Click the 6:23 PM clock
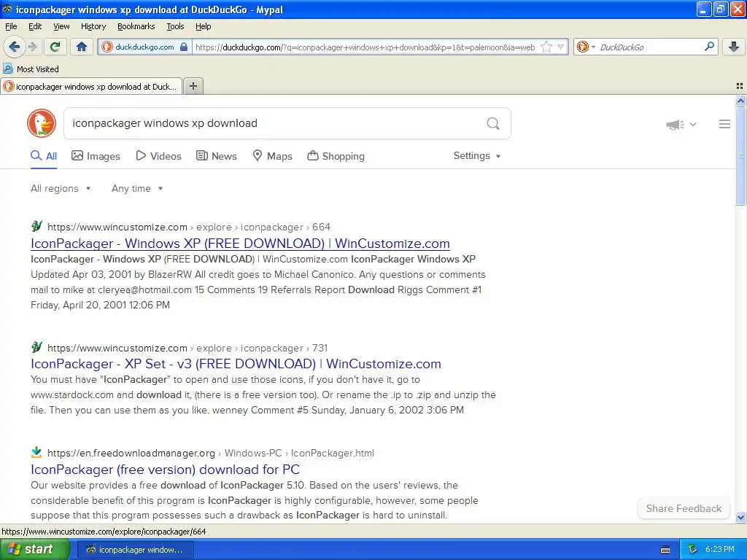The height and width of the screenshot is (560, 747). tap(719, 550)
